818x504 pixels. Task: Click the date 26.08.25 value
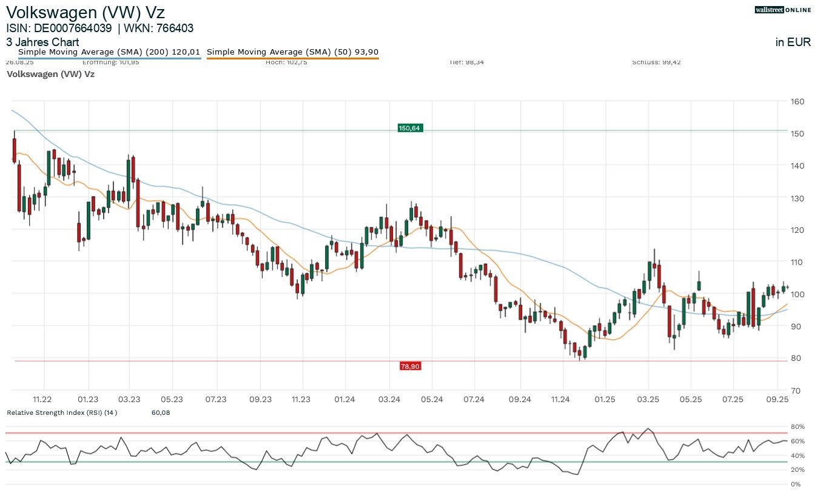click(19, 62)
